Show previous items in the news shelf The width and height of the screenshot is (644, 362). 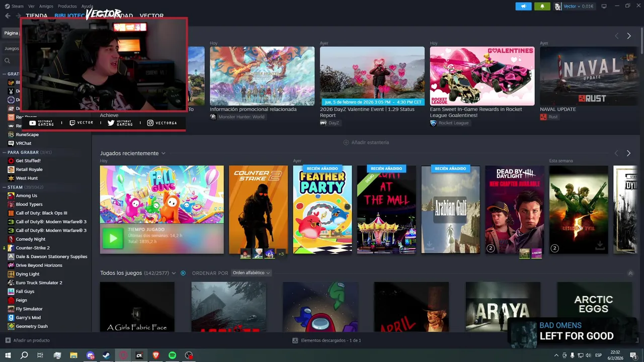click(616, 36)
